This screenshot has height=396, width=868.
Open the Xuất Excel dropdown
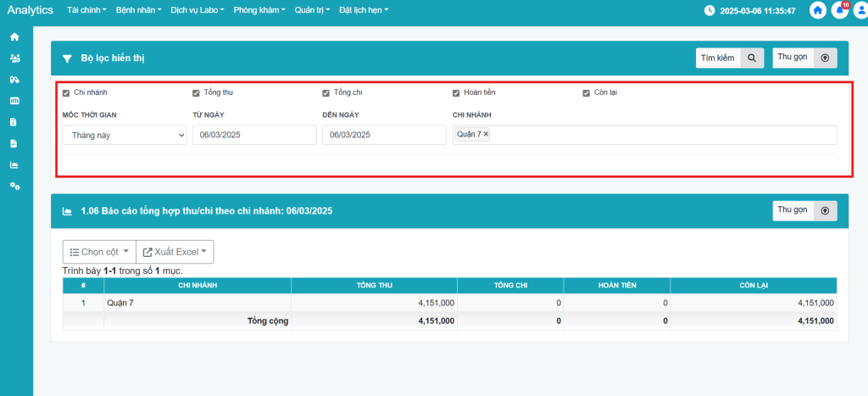pos(175,252)
